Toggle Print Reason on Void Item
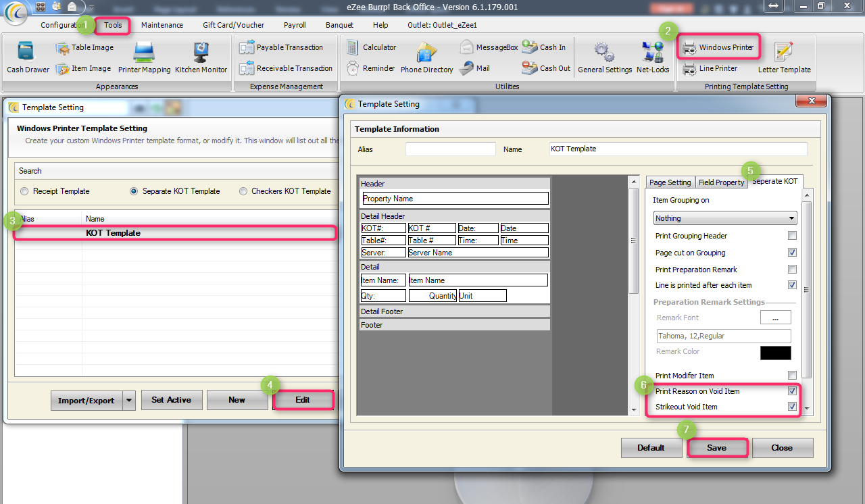 792,391
